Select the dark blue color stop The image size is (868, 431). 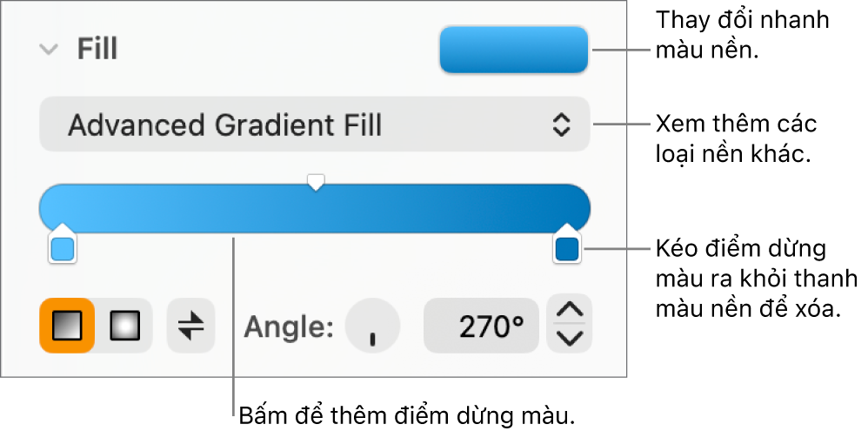tap(567, 250)
